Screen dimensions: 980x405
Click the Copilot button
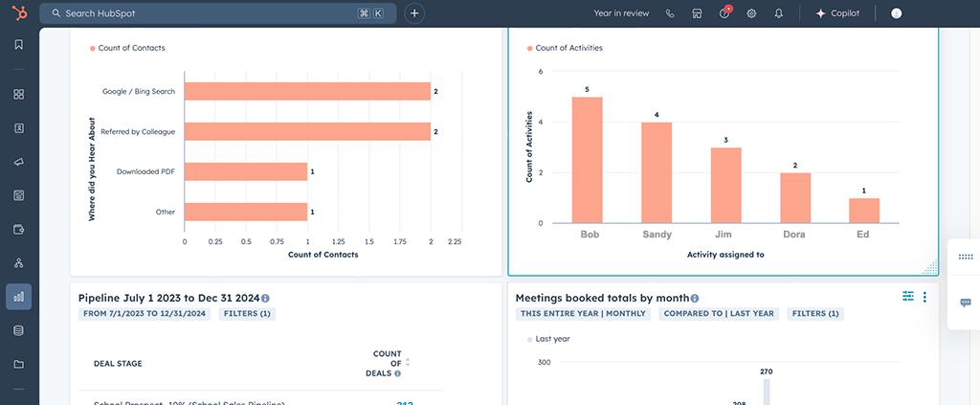pyautogui.click(x=837, y=13)
